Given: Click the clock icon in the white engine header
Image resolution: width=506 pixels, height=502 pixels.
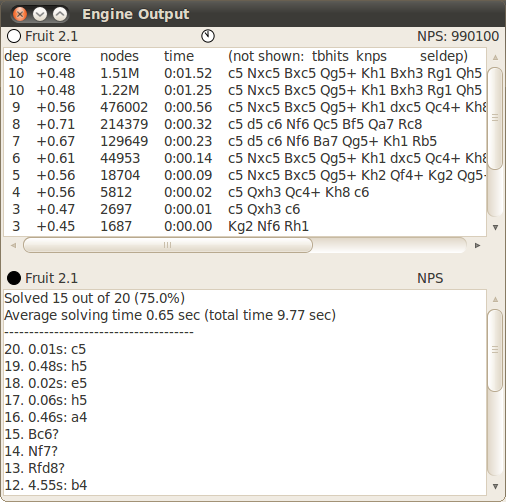Looking at the screenshot, I should click(208, 36).
